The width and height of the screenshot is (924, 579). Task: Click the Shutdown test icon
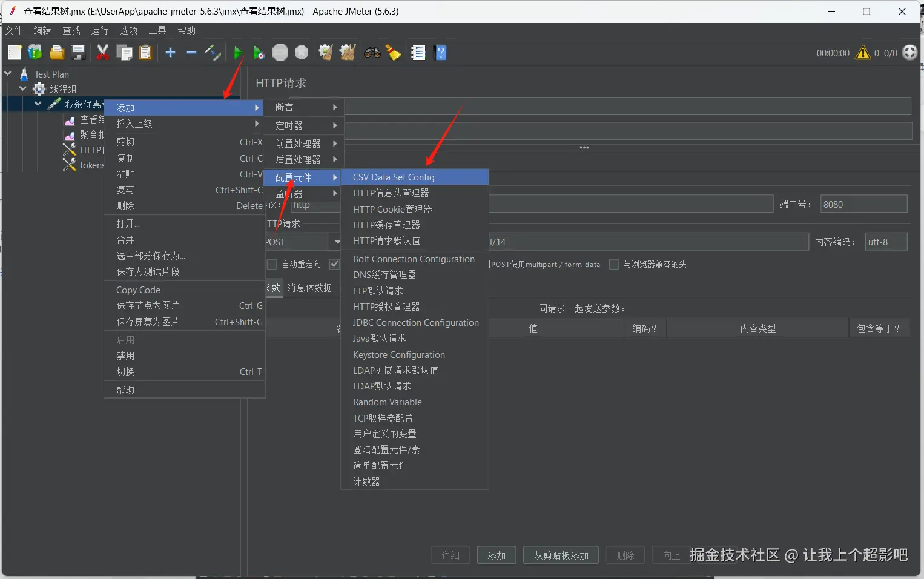point(302,53)
